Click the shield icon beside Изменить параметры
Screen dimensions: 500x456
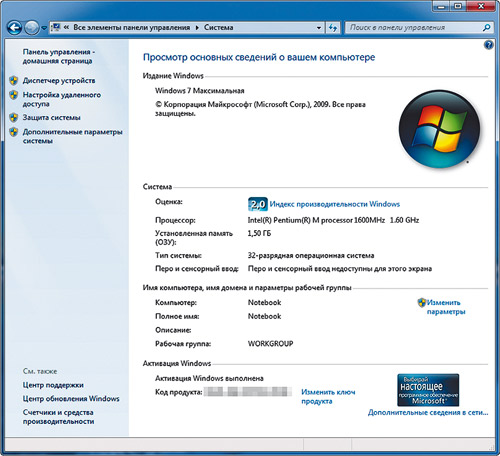point(422,303)
